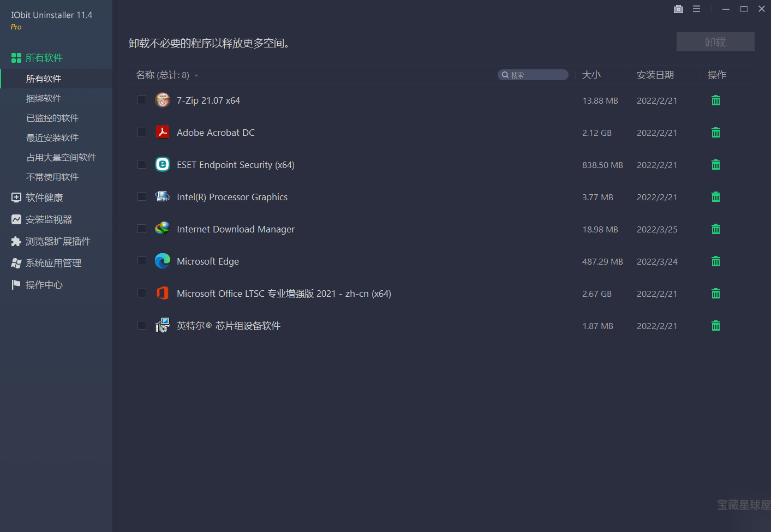Minimize the IObit Uninstaller window

pyautogui.click(x=726, y=9)
